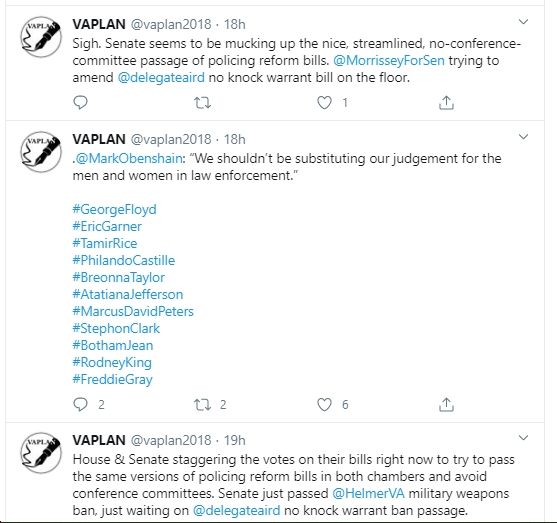Open the 19h timestamp of the last tweet
This screenshot has height=523, width=557.
point(234,440)
